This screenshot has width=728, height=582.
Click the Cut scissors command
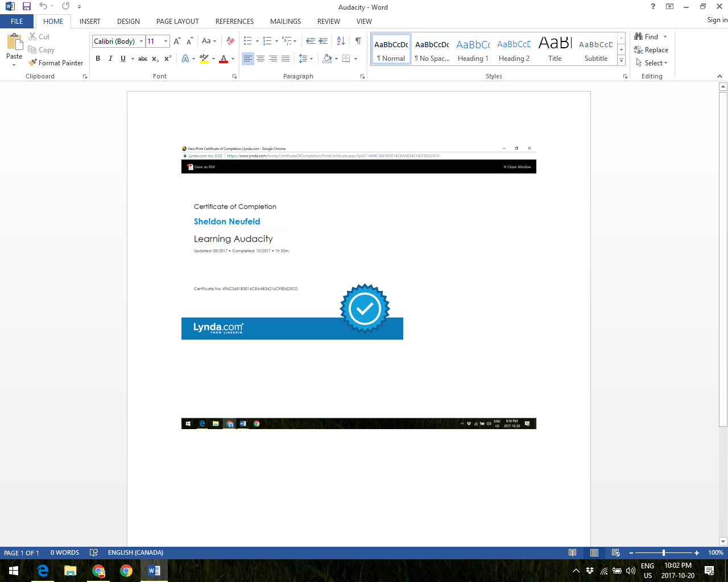pyautogui.click(x=39, y=36)
